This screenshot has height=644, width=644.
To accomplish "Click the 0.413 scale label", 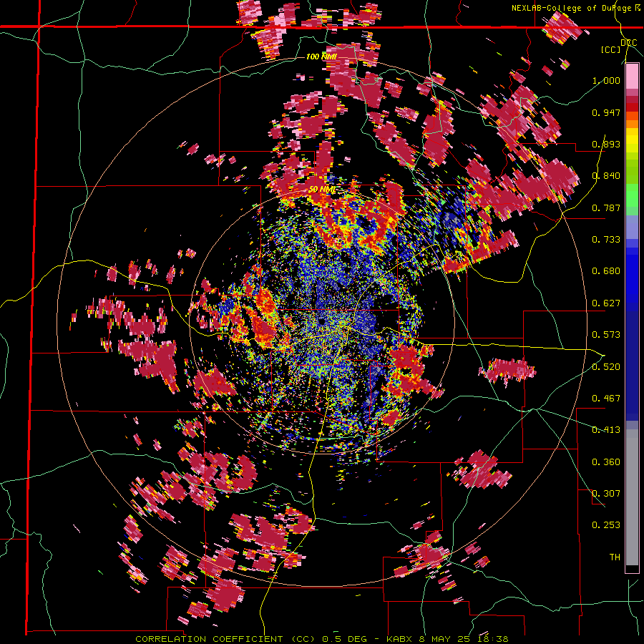I will 606,430.
